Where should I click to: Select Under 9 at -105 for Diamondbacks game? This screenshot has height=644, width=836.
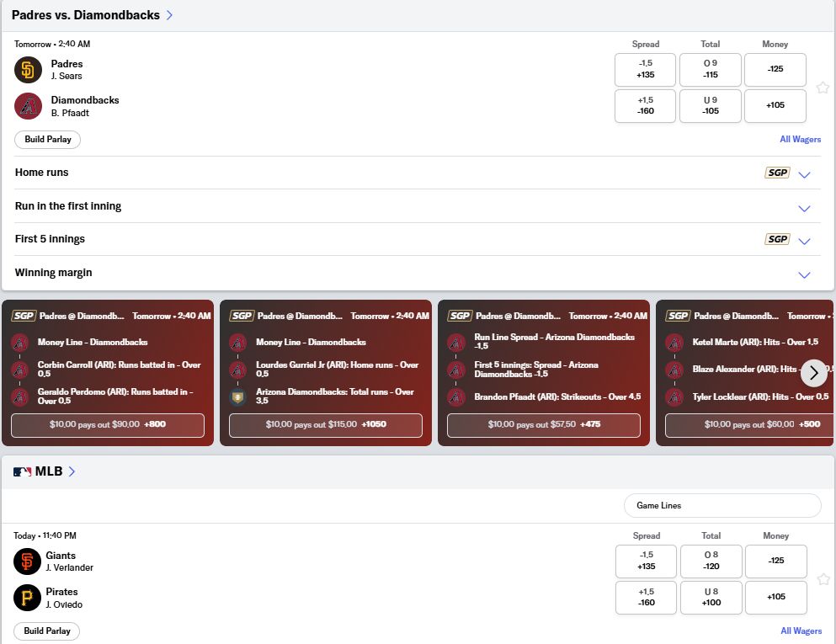710,105
